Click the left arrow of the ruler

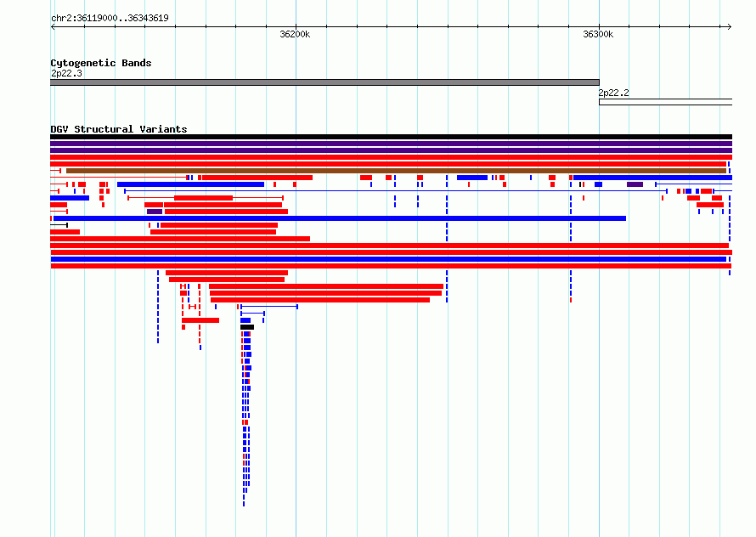pyautogui.click(x=53, y=26)
